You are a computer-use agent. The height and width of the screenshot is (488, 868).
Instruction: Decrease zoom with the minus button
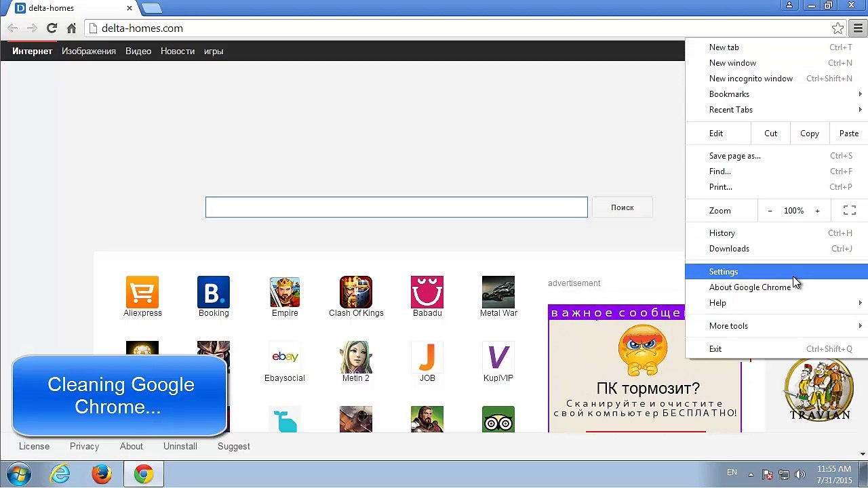coord(770,211)
